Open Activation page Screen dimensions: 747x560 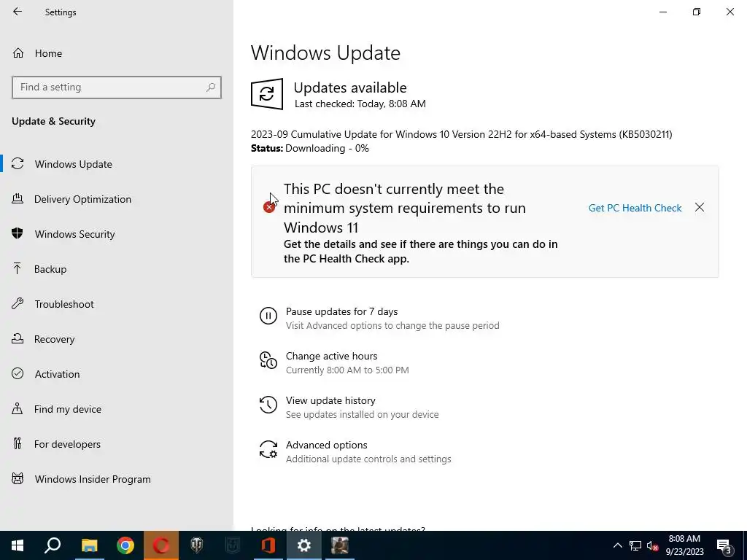[117, 374]
